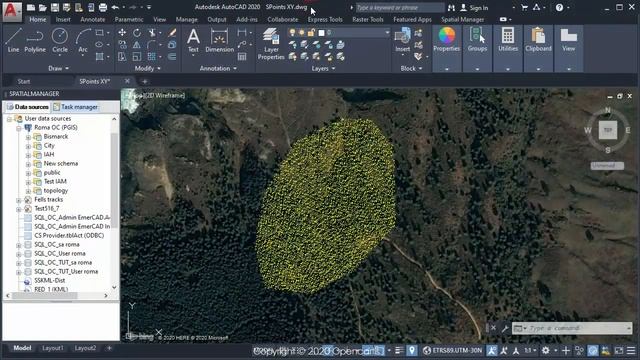
Task: Select the Test IAM schema
Action: [x=55, y=182]
